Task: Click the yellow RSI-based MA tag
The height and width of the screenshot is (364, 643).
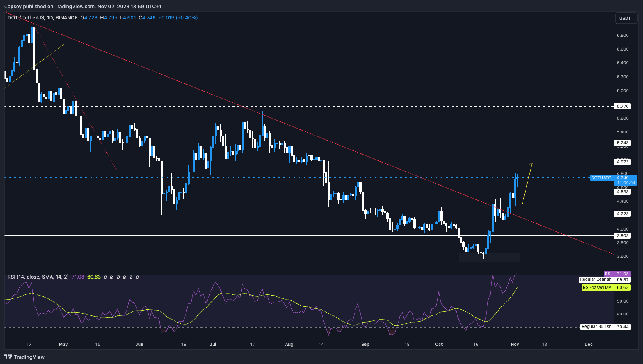Action: (x=597, y=287)
